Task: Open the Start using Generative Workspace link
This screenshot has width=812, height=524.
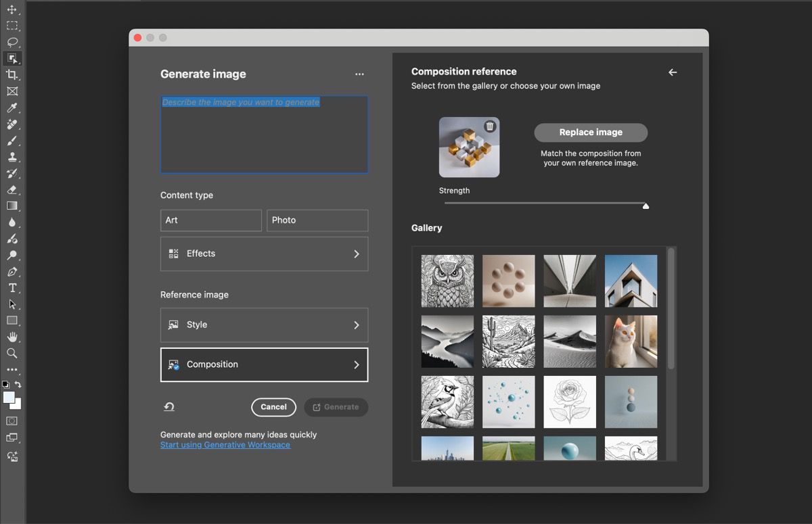Action: pyautogui.click(x=225, y=444)
